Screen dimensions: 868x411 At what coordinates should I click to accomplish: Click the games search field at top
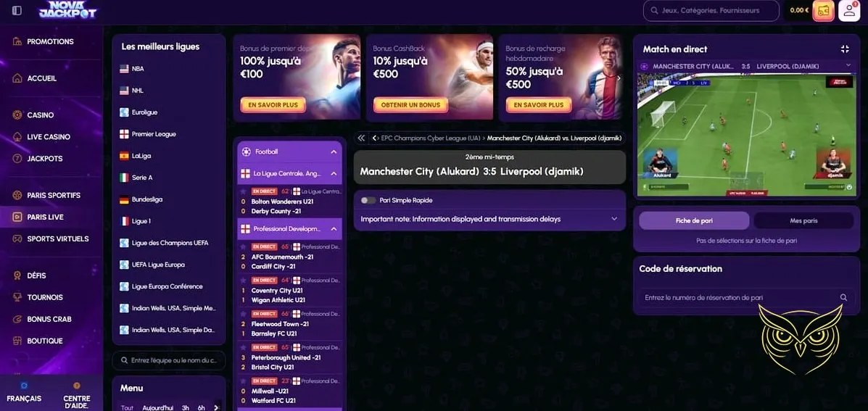711,10
